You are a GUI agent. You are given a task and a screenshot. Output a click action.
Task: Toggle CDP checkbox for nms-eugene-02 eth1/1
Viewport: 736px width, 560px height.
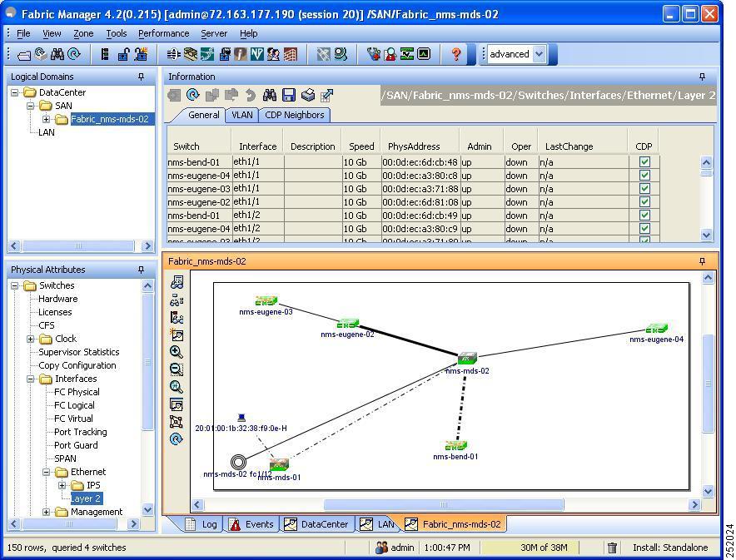644,201
